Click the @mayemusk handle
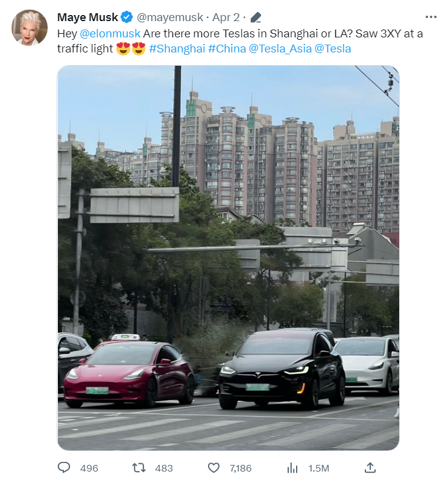This screenshot has height=483, width=448. pyautogui.click(x=170, y=17)
